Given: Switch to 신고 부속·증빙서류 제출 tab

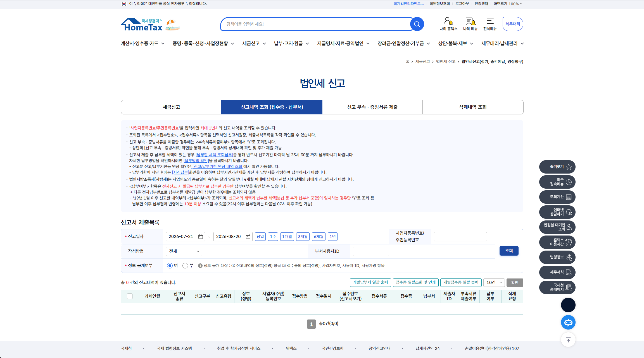Looking at the screenshot, I should point(372,107).
